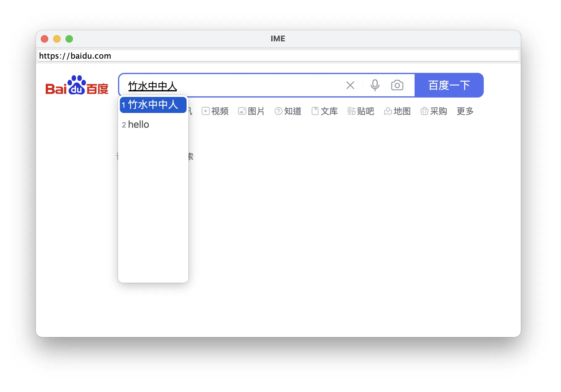Open the 贴吧 tab
The height and width of the screenshot is (392, 561).
[361, 111]
